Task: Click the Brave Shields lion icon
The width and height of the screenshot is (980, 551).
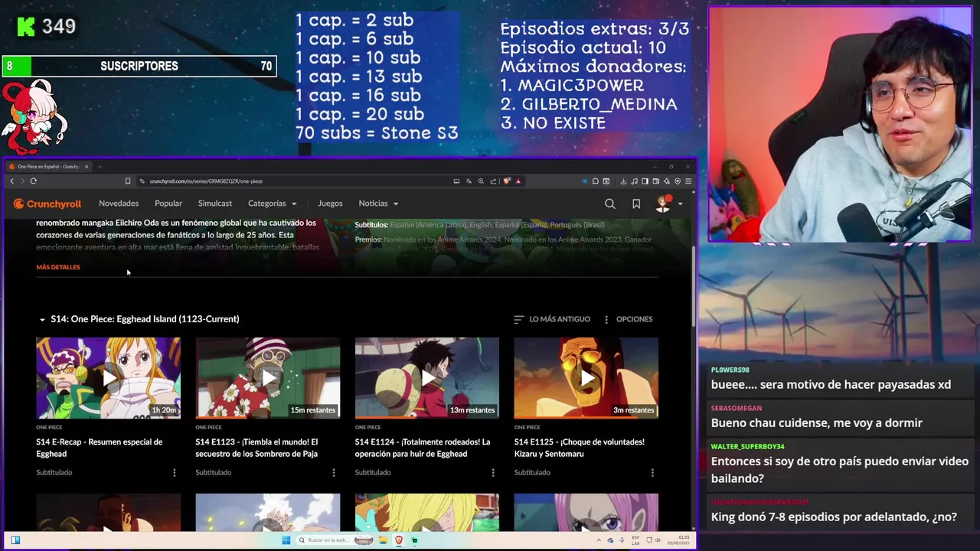Action: [x=507, y=181]
